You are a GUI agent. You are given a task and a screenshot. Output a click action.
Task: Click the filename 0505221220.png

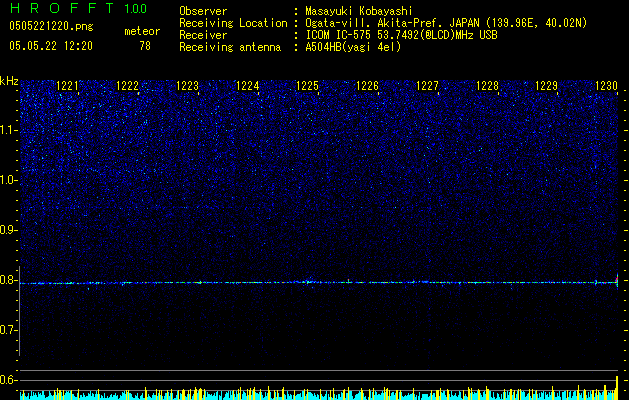click(51, 26)
